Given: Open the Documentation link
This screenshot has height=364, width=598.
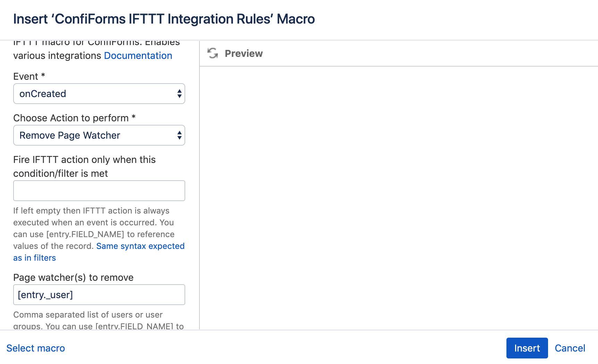Looking at the screenshot, I should [138, 55].
